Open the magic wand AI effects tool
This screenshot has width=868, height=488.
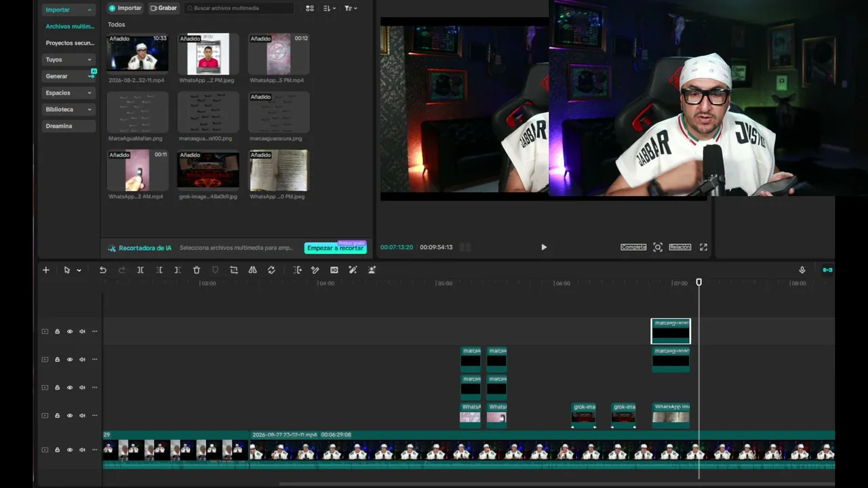click(x=353, y=270)
